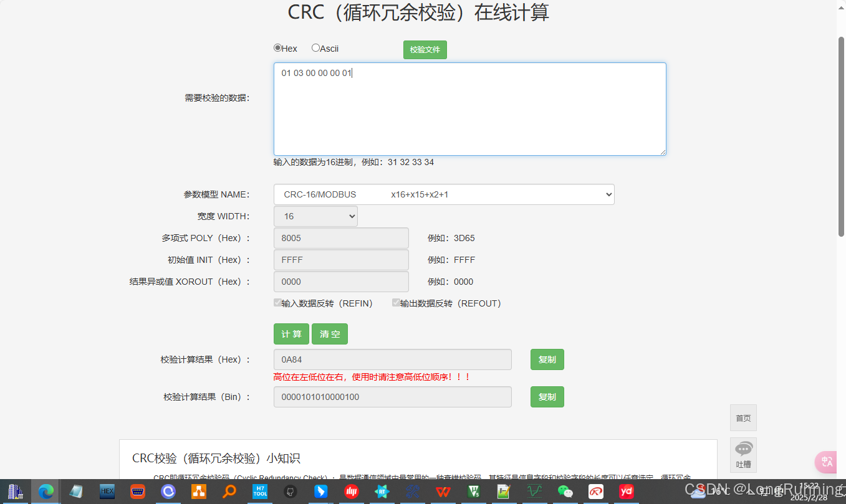Click the 计算 calculate button
Screen dimensions: 846x504
click(x=291, y=333)
